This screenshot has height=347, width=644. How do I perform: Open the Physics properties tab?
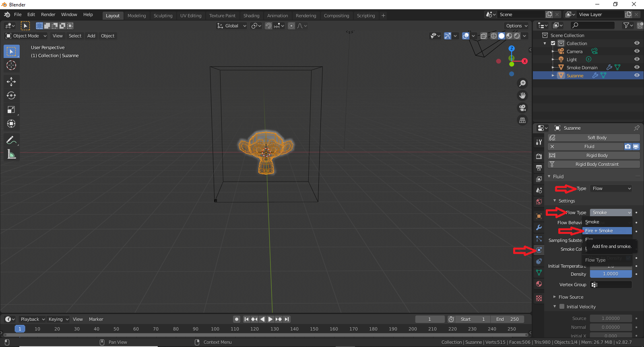539,250
